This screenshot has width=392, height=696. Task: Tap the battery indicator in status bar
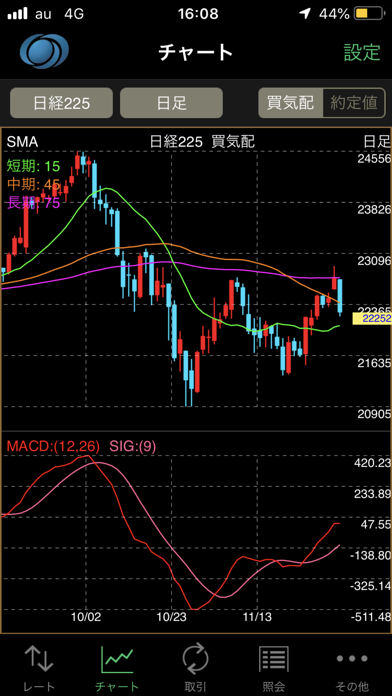click(369, 14)
